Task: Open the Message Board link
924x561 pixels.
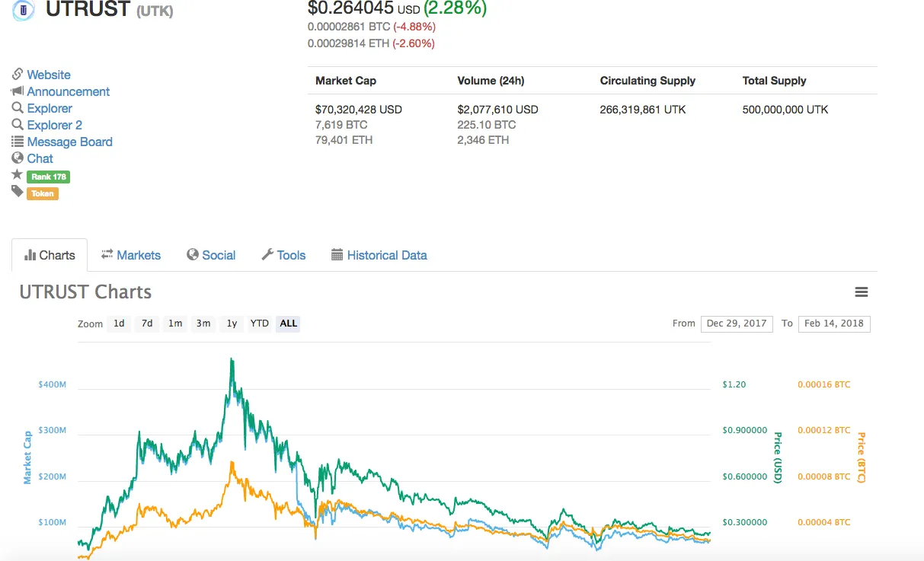Action: [70, 142]
